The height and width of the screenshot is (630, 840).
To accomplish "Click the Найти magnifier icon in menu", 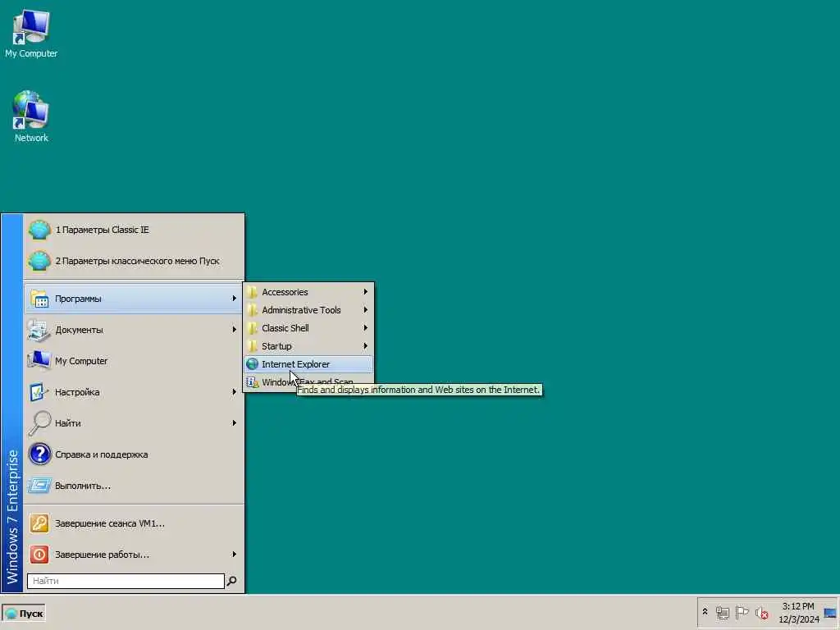I will tap(39, 423).
